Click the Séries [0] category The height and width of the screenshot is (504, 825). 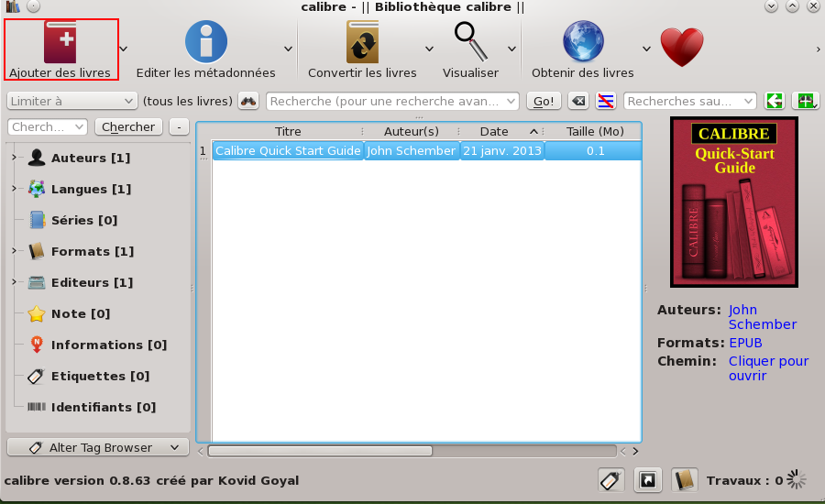84,220
